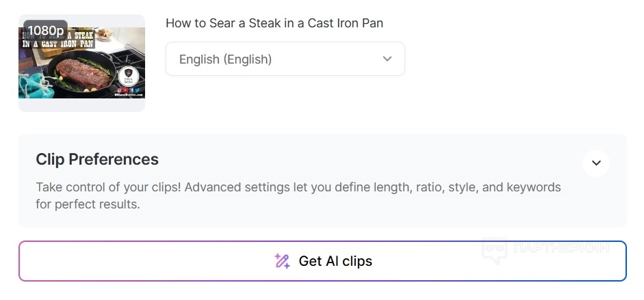The width and height of the screenshot is (644, 300).
Task: Open the English (English) language dropdown
Action: (x=285, y=59)
